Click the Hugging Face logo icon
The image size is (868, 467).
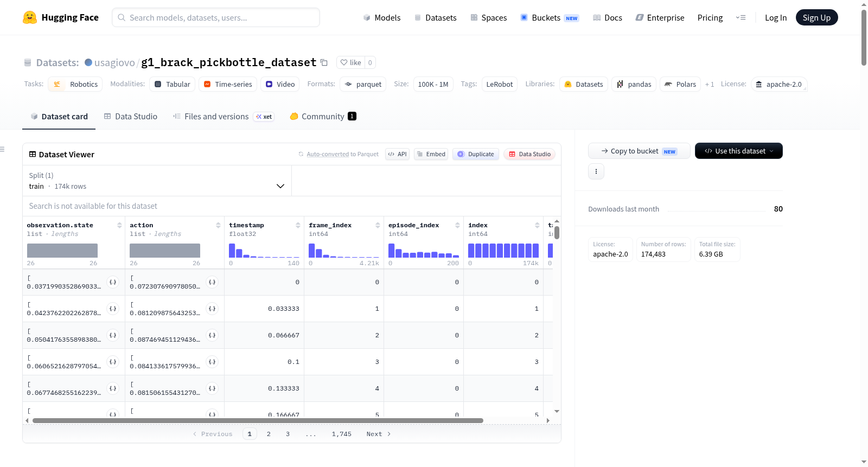pyautogui.click(x=30, y=17)
